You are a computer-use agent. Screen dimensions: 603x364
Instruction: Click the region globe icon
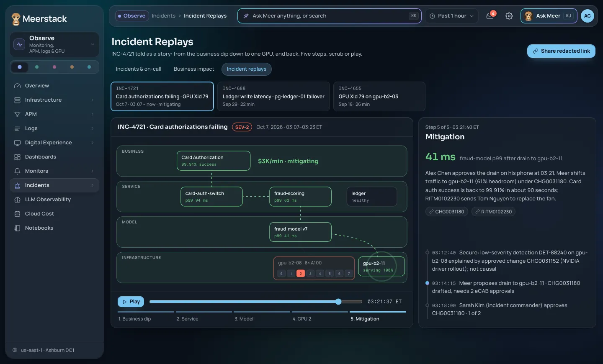[15, 350]
